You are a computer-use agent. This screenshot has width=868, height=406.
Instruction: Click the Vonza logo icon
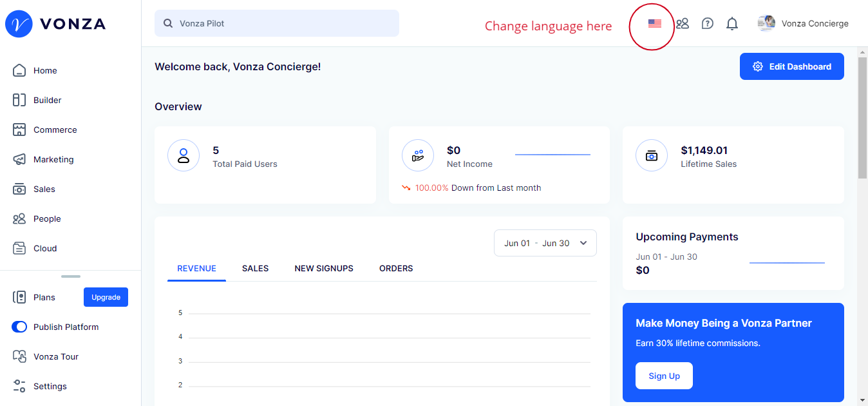(x=19, y=24)
